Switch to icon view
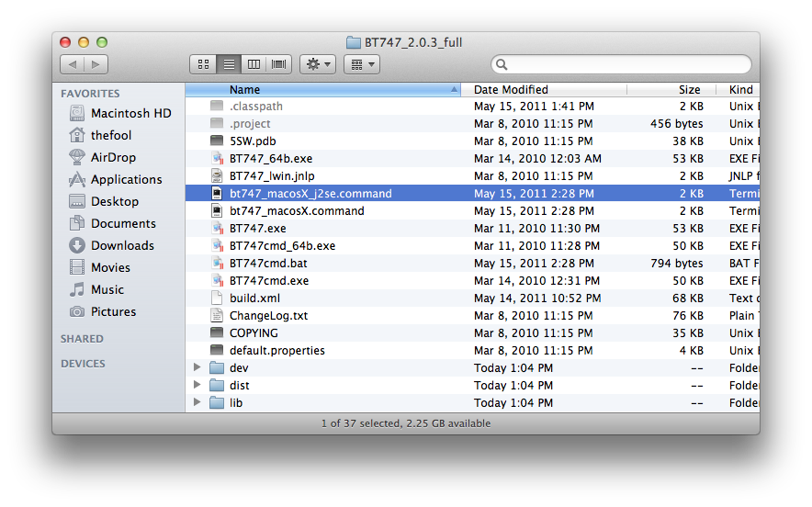Image resolution: width=812 pixels, height=507 pixels. point(204,64)
